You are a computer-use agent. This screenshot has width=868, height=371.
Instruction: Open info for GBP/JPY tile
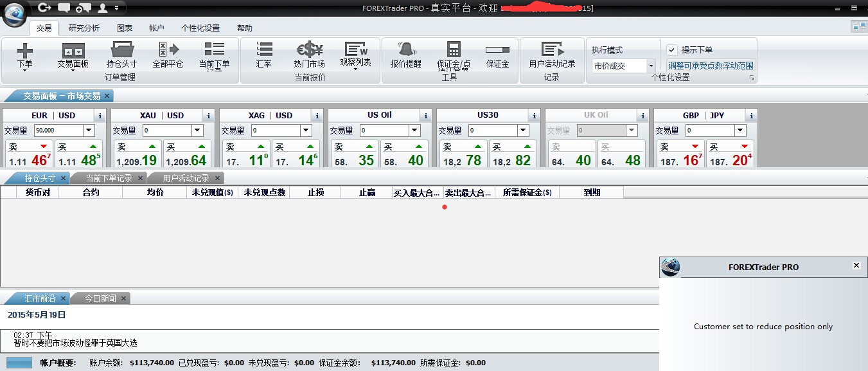750,116
